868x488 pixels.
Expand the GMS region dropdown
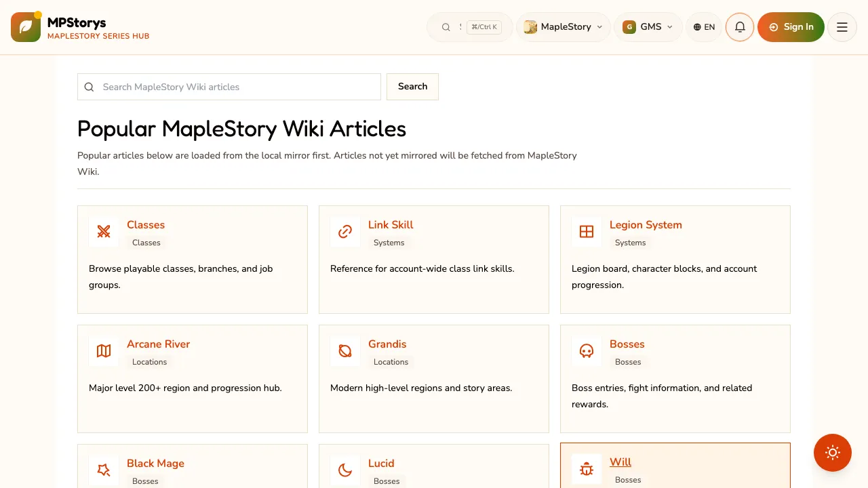[x=648, y=27]
